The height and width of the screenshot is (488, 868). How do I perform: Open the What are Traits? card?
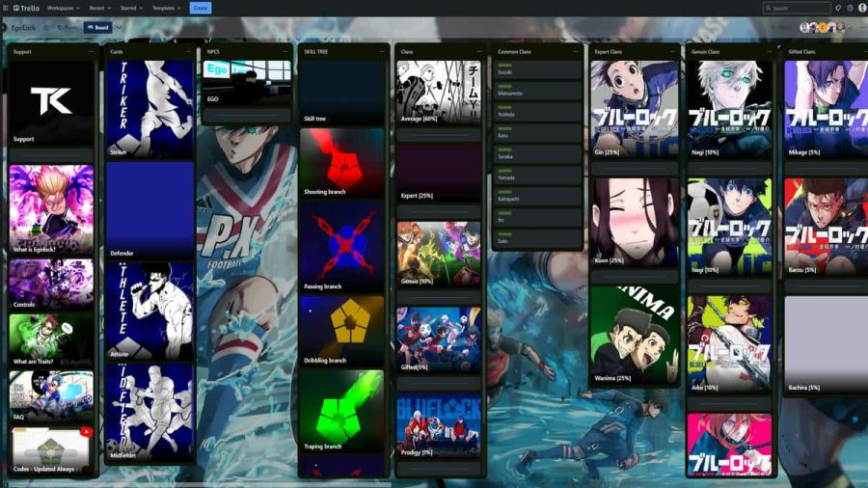[x=51, y=340]
